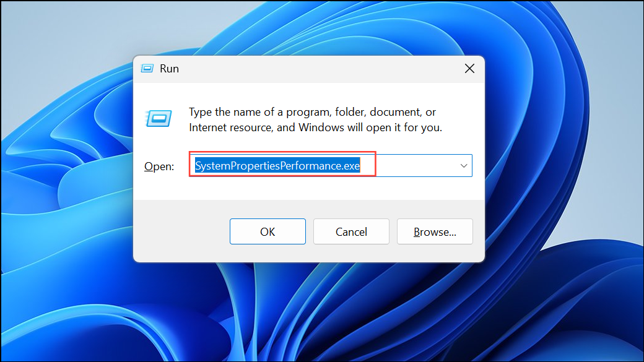Screen dimensions: 644x362
Task: Click the chevron at the field's right edge
Action: pyautogui.click(x=463, y=166)
